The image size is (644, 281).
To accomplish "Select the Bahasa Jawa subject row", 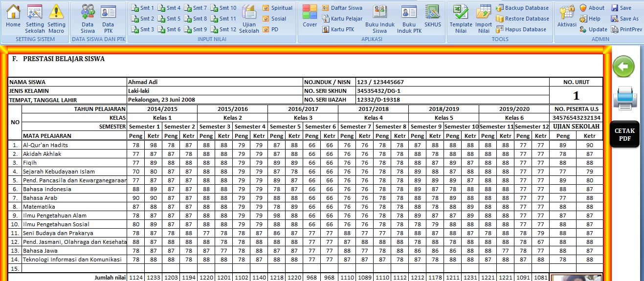I will point(306,251).
